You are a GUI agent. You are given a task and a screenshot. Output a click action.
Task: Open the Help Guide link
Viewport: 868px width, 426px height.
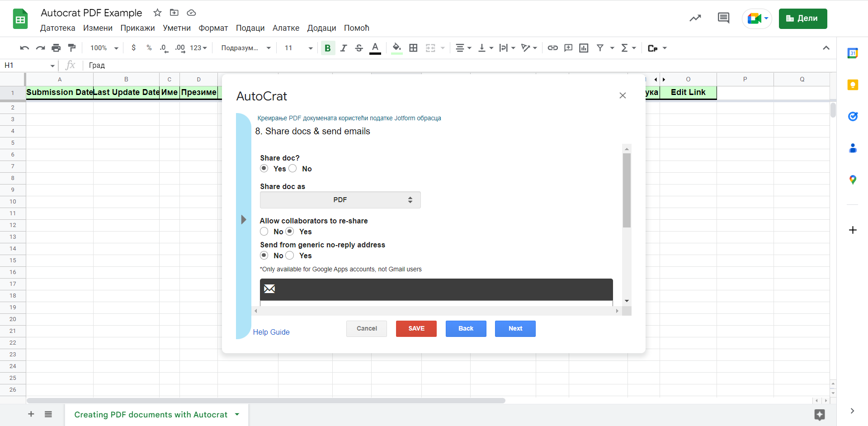click(271, 332)
